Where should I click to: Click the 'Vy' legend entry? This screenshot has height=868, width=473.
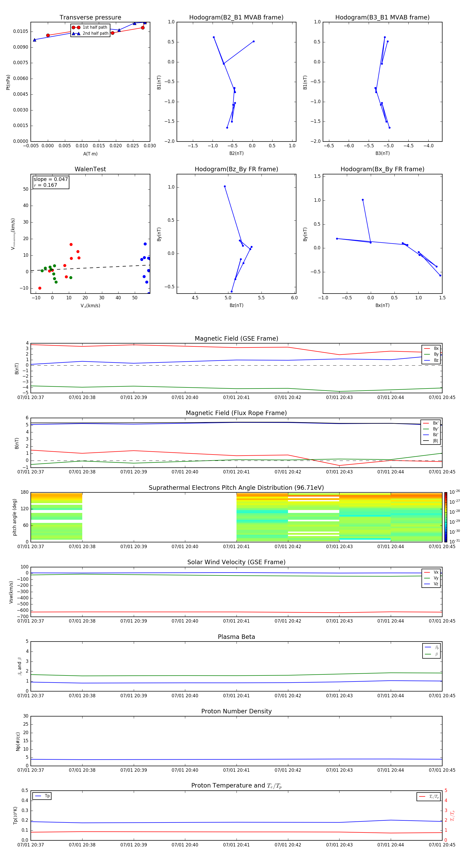coord(431,578)
